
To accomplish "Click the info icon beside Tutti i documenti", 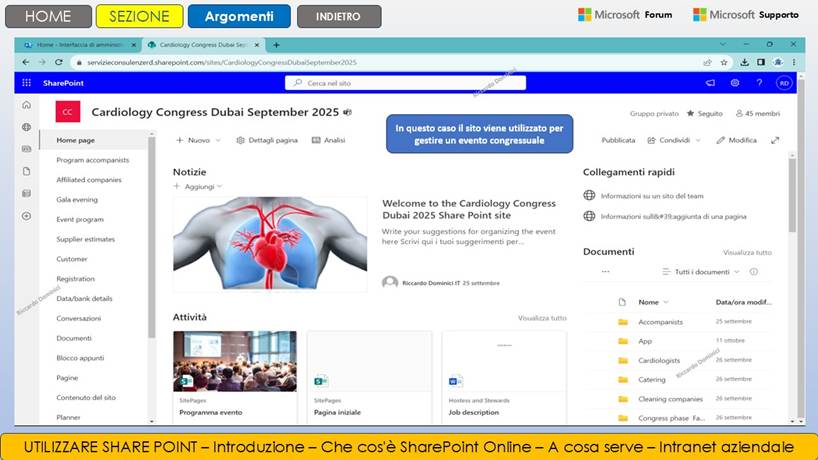I will pos(753,272).
